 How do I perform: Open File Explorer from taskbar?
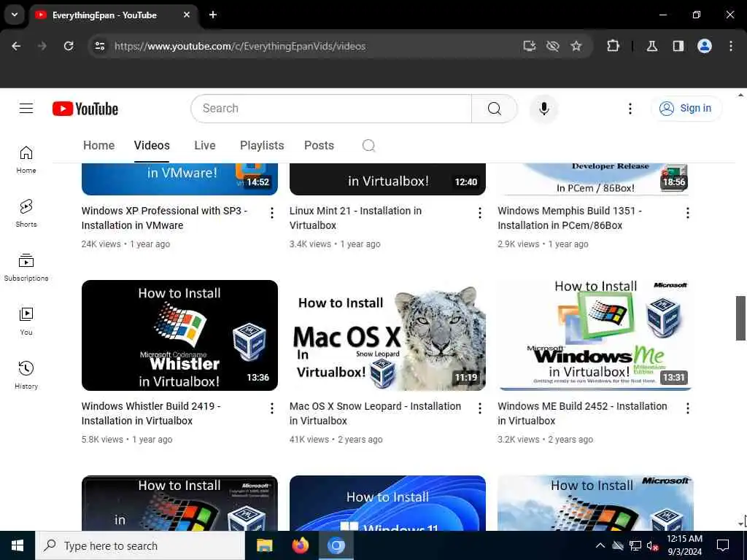point(264,545)
